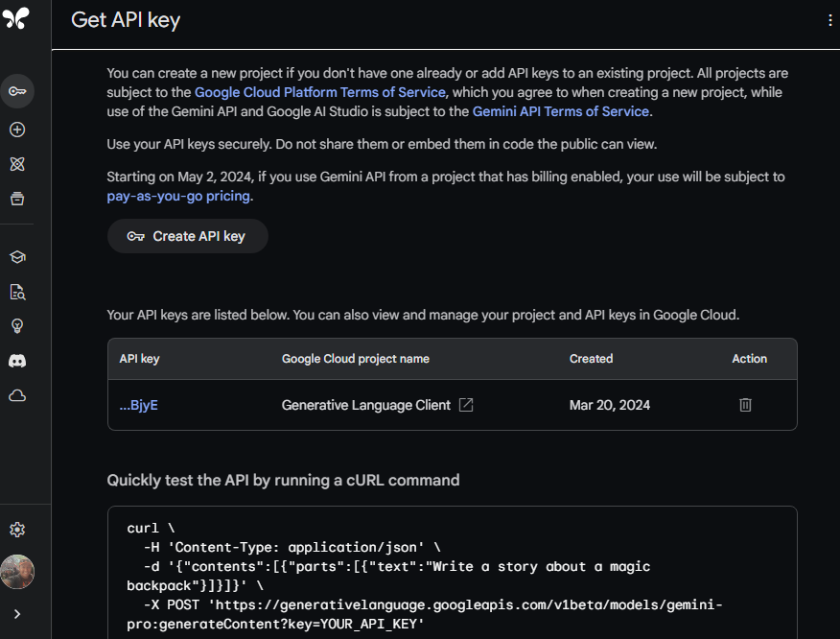The image size is (840, 639).
Task: Create new prompt via plus circle icon
Action: [17, 130]
